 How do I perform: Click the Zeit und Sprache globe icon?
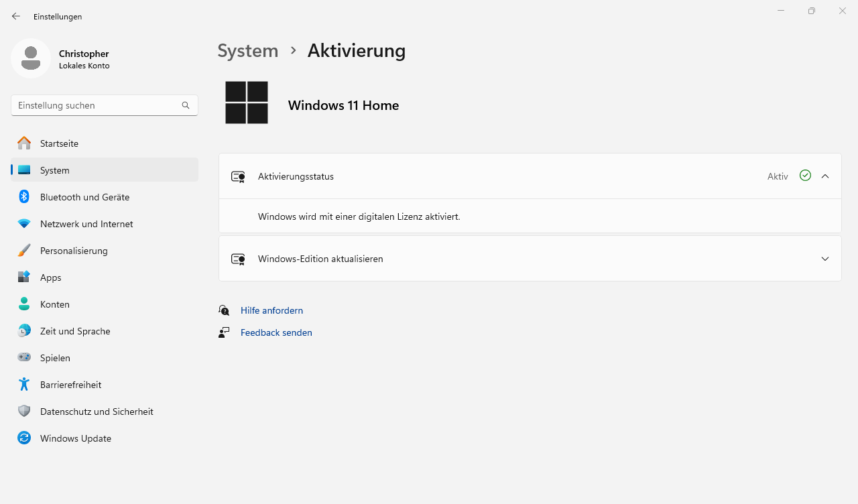[24, 331]
